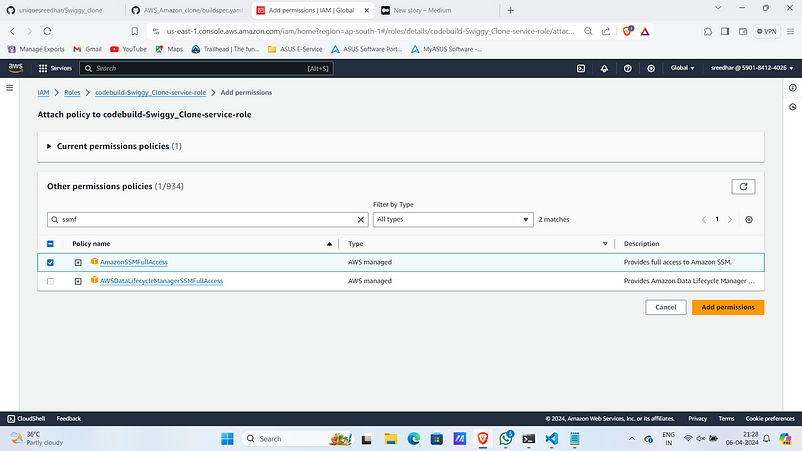Go to previous page of policies

click(704, 219)
